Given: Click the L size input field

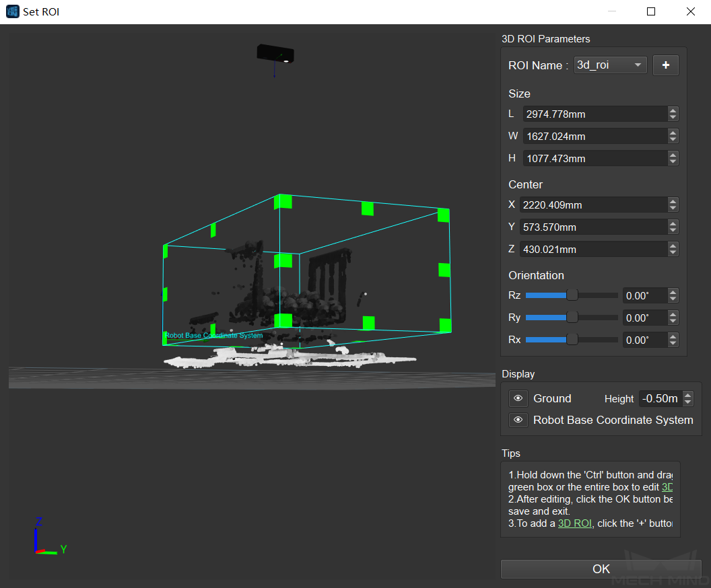Looking at the screenshot, I should point(594,114).
